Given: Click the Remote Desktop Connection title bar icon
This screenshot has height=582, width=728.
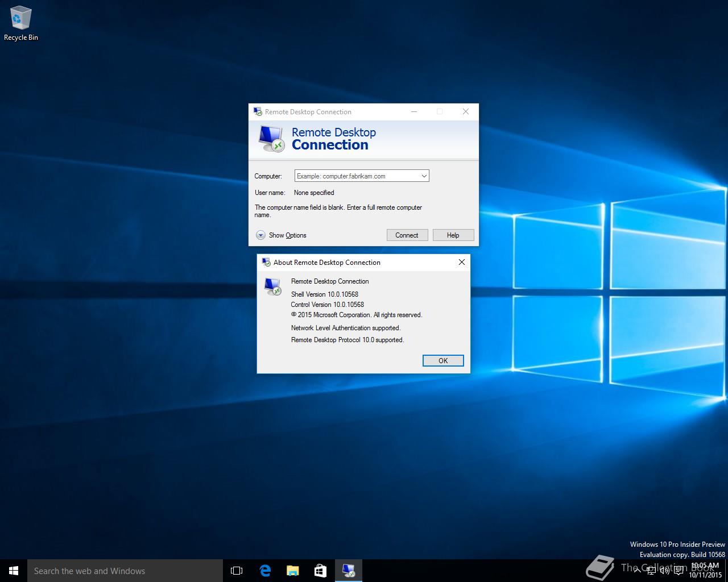Looking at the screenshot, I should click(258, 112).
